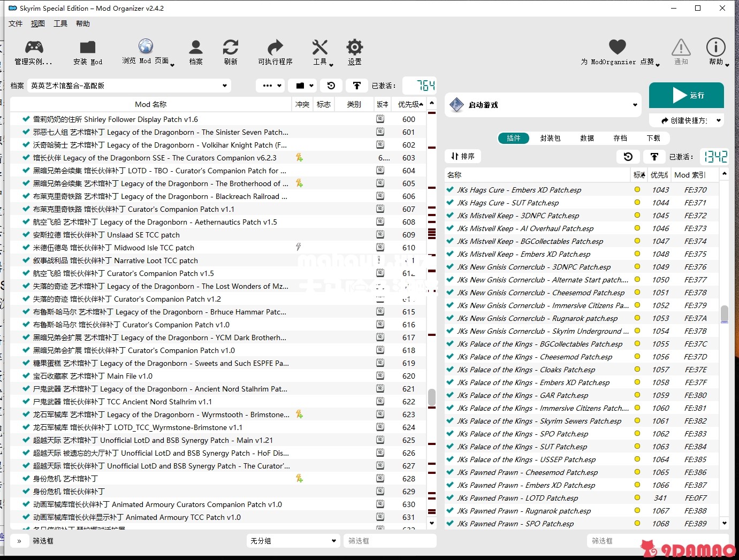Click the 管理实例 gamepad icon

click(34, 48)
